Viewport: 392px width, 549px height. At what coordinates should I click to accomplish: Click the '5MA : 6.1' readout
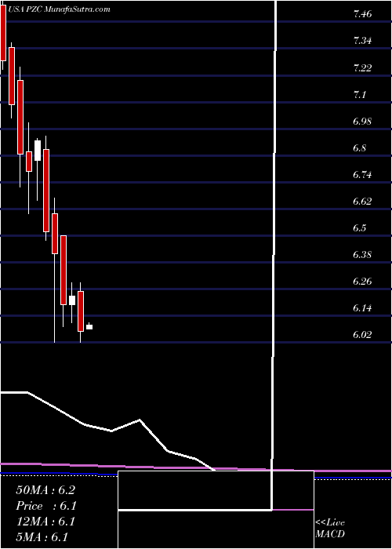pos(42,537)
